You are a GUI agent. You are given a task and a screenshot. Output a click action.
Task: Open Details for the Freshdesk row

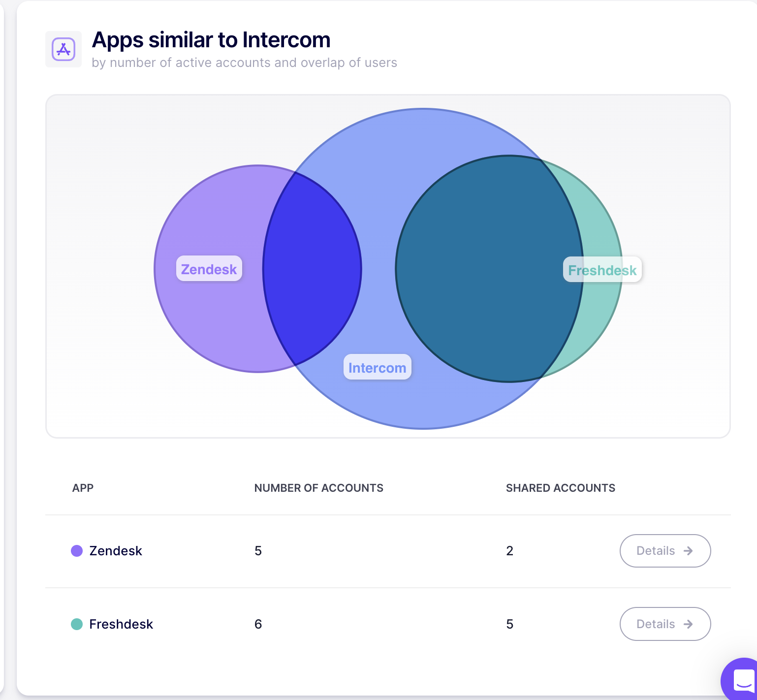(665, 624)
